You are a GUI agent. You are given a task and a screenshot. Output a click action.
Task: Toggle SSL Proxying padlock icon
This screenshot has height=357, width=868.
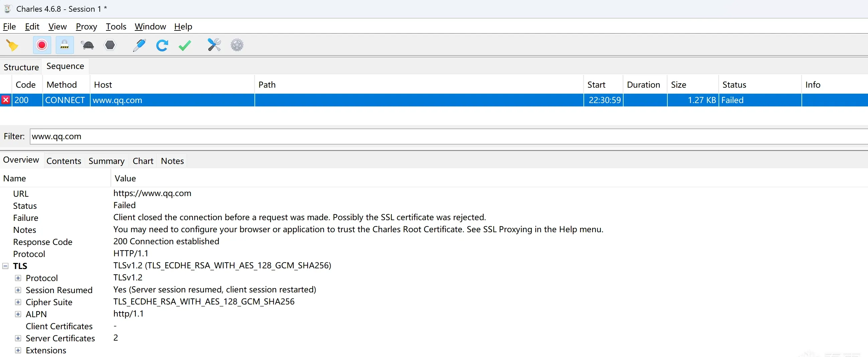pos(64,45)
